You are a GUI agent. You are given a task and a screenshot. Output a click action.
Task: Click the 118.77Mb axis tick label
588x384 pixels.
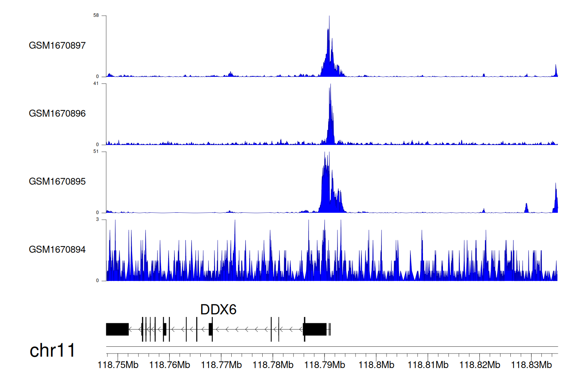tap(221, 365)
